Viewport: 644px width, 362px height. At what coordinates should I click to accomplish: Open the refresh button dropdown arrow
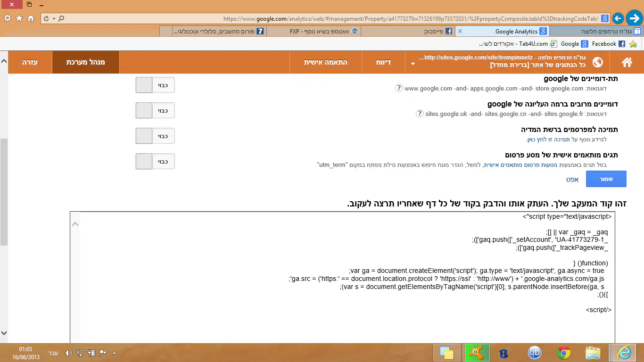tap(54, 19)
